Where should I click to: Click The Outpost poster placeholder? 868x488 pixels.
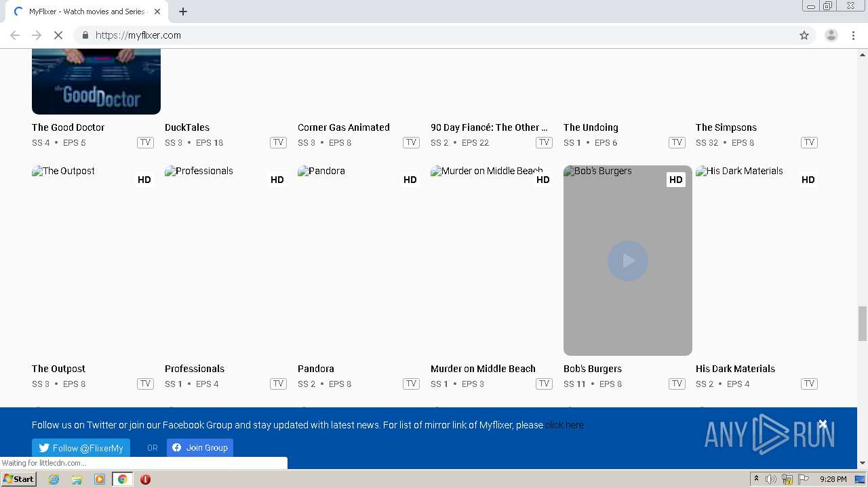[96, 260]
